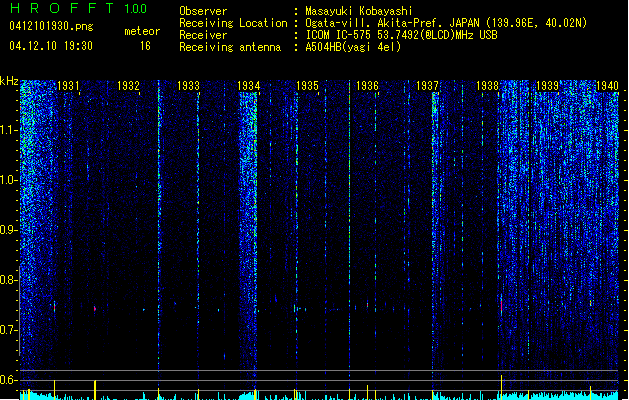Click the 1.0 kHz axis label
This screenshot has height=400, width=629.
tap(8, 180)
